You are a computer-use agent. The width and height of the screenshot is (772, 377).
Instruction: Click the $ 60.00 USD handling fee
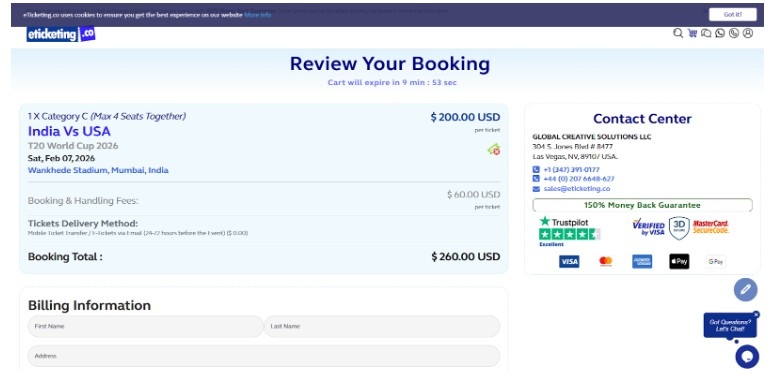coord(474,194)
